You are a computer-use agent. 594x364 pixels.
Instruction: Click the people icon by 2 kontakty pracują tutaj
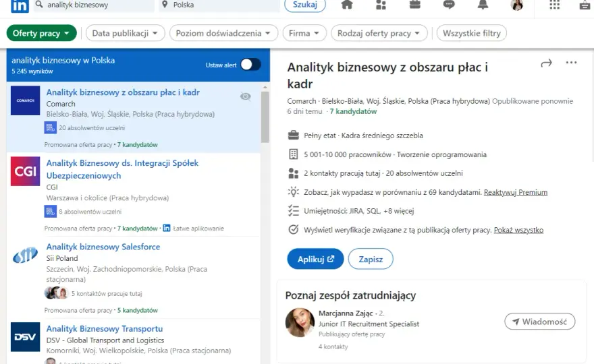293,173
